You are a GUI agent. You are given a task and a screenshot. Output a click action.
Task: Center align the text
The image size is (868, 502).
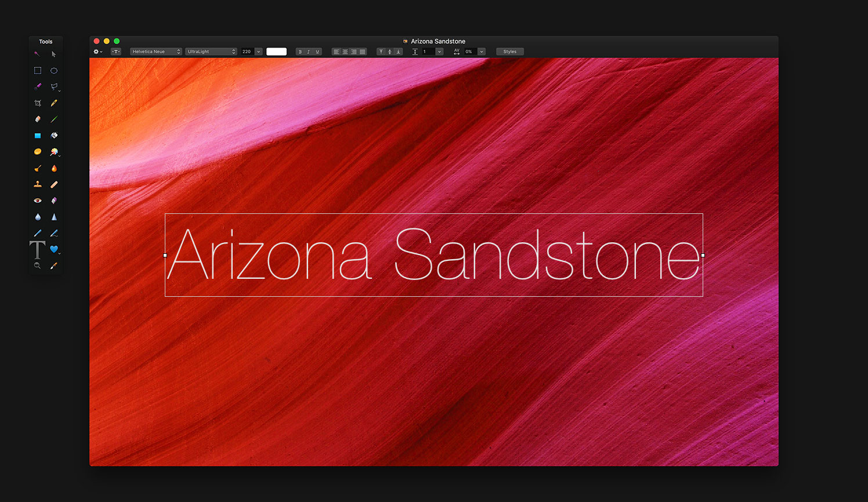(x=345, y=52)
